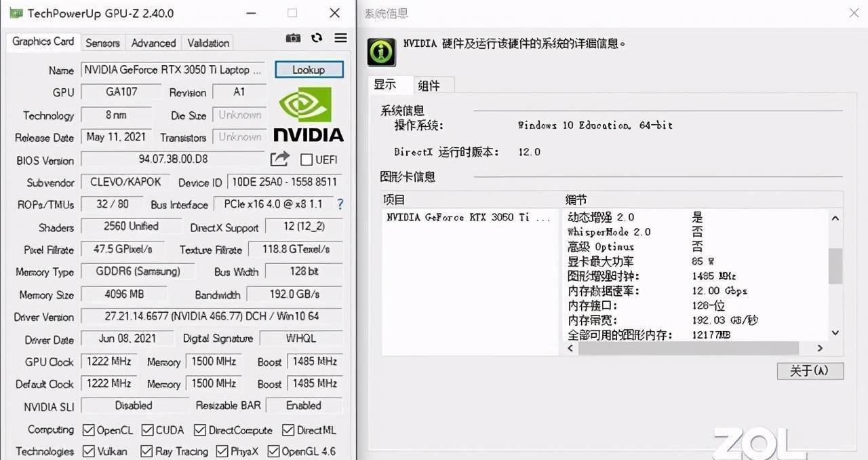
Task: Click the 显卡最大功率 85 W row
Action: (694, 261)
